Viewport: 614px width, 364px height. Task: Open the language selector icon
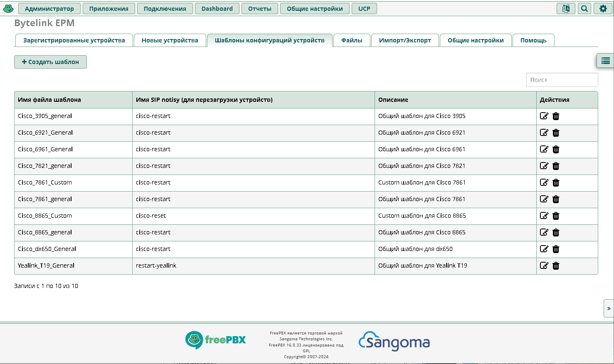click(566, 9)
